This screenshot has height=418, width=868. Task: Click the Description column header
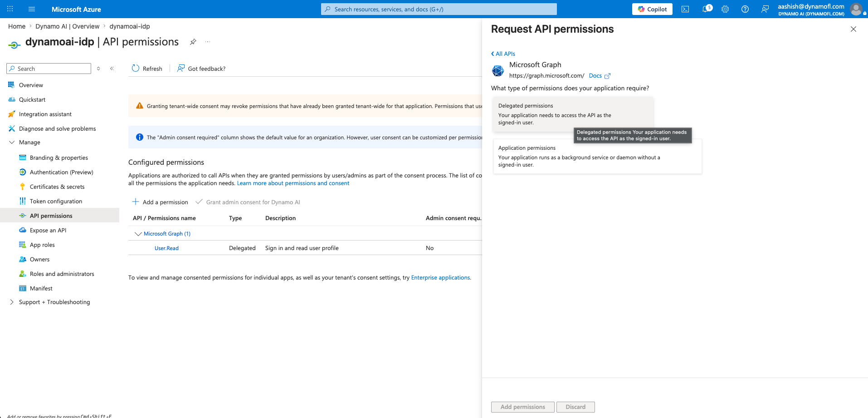[280, 218]
